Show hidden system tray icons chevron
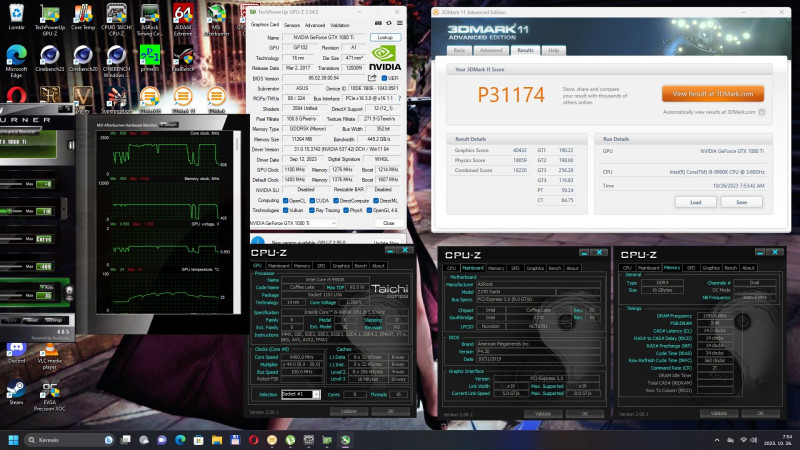This screenshot has height=450, width=800. [717, 440]
